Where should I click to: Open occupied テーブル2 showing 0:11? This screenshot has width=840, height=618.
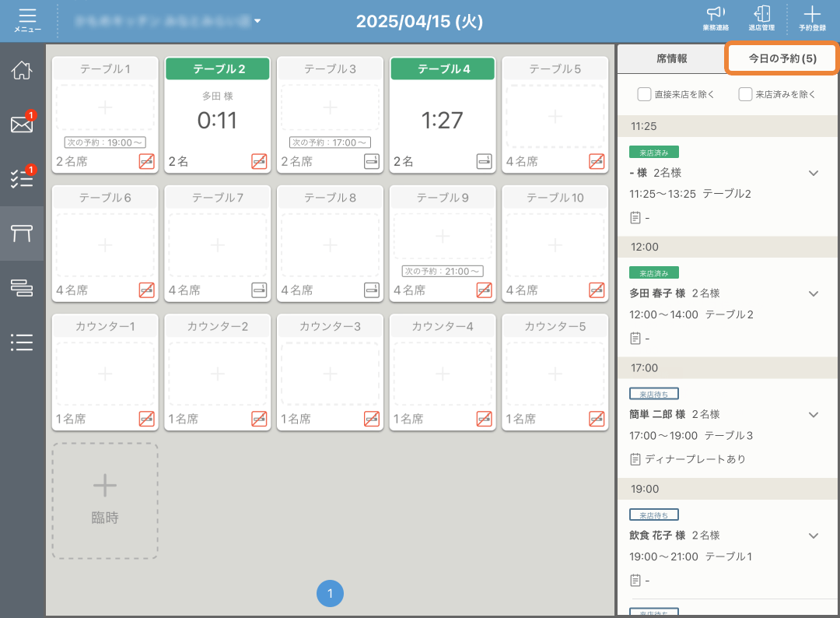(218, 114)
